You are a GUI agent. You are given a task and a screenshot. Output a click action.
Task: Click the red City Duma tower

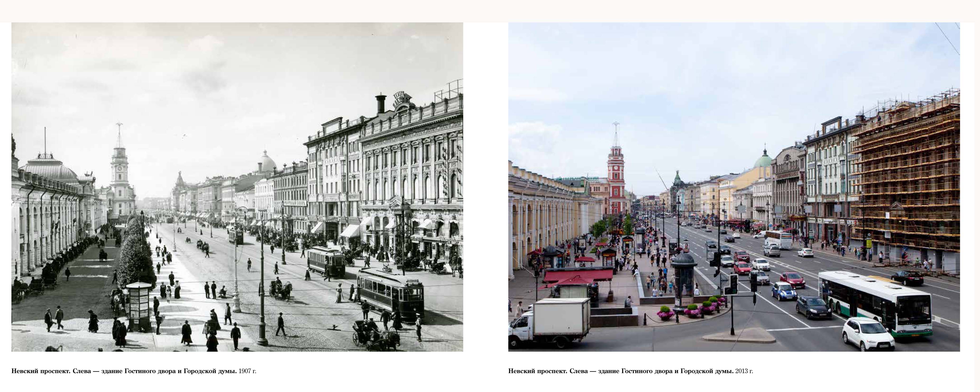click(616, 179)
